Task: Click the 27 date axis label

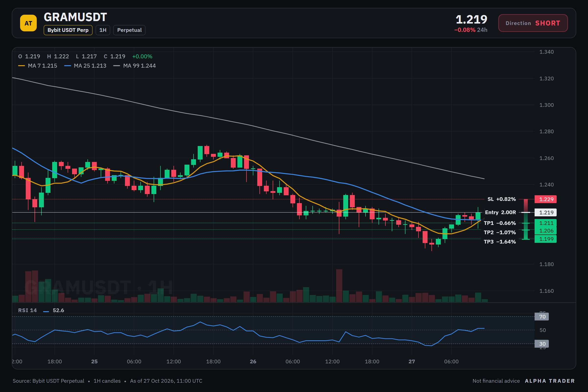Action: coord(412,362)
